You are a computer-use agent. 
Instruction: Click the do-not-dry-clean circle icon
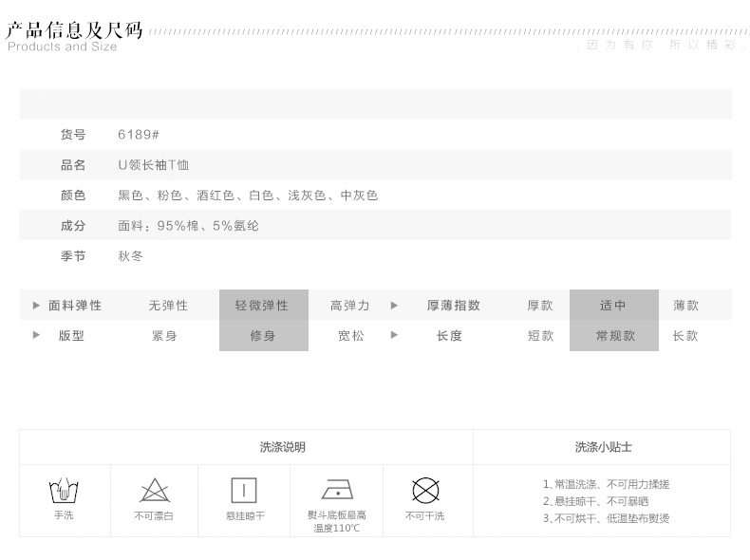pyautogui.click(x=425, y=491)
